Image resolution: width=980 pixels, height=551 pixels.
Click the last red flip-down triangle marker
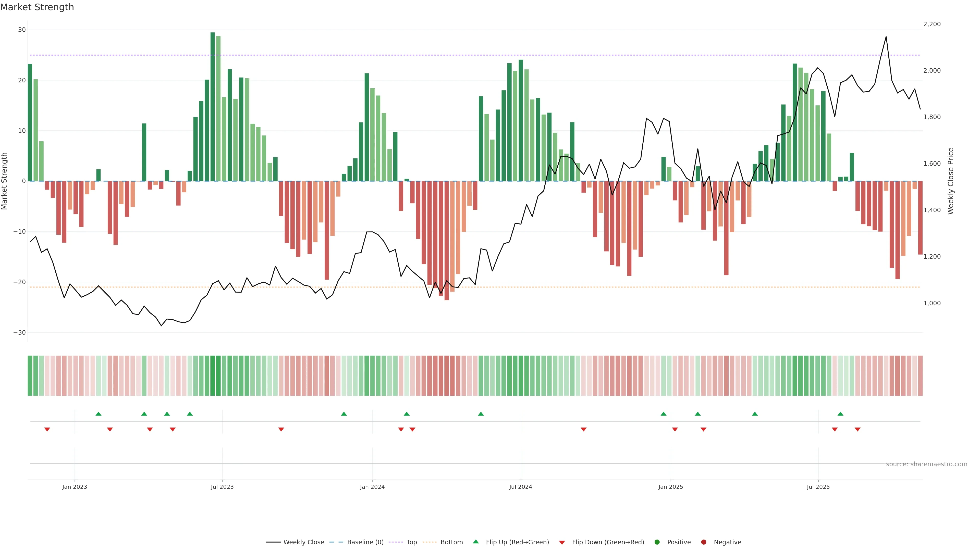point(857,429)
